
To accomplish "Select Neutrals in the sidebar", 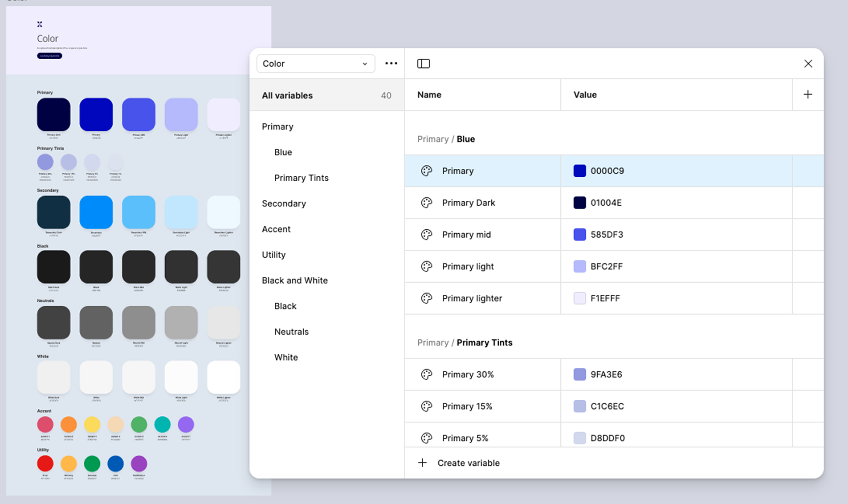I will [x=291, y=331].
